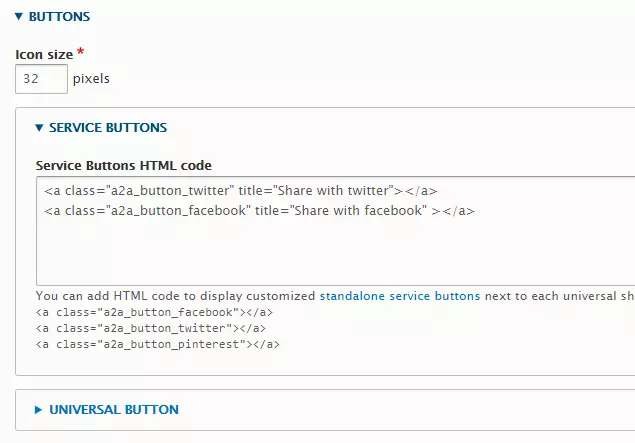Click the Icon size label
Screen dimensions: 635x443
tap(43, 55)
